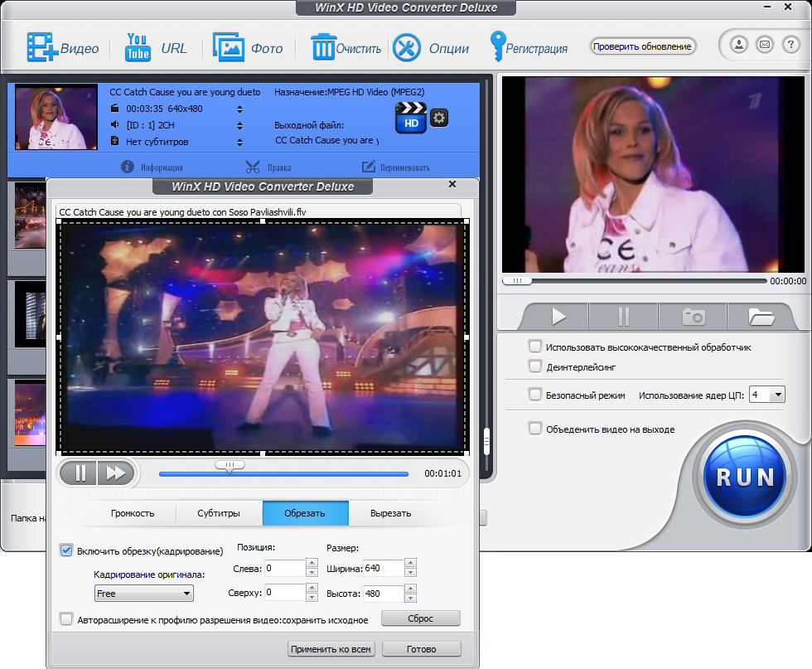Viewport: 812px width, 669px height.
Task: Click the Height input field showing 480
Action: (384, 593)
